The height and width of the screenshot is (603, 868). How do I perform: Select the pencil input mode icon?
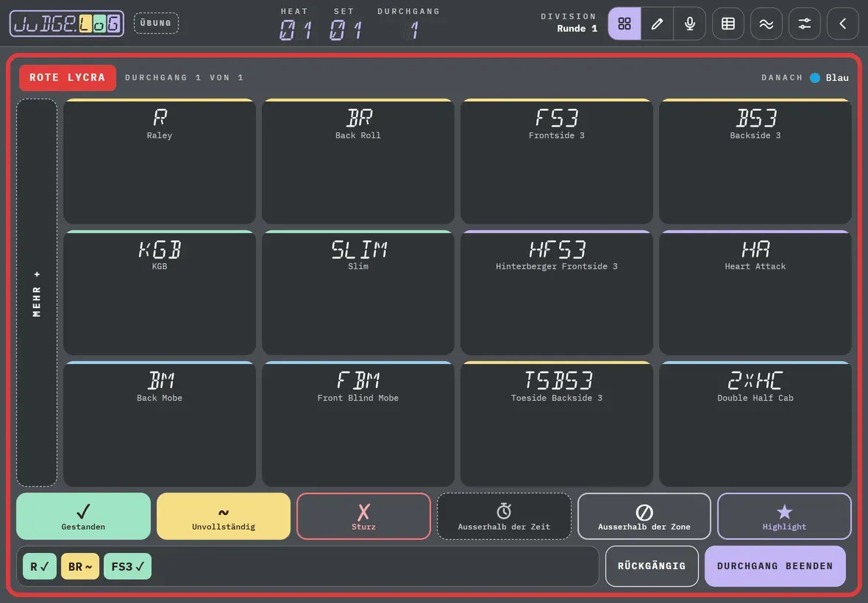[x=657, y=24]
